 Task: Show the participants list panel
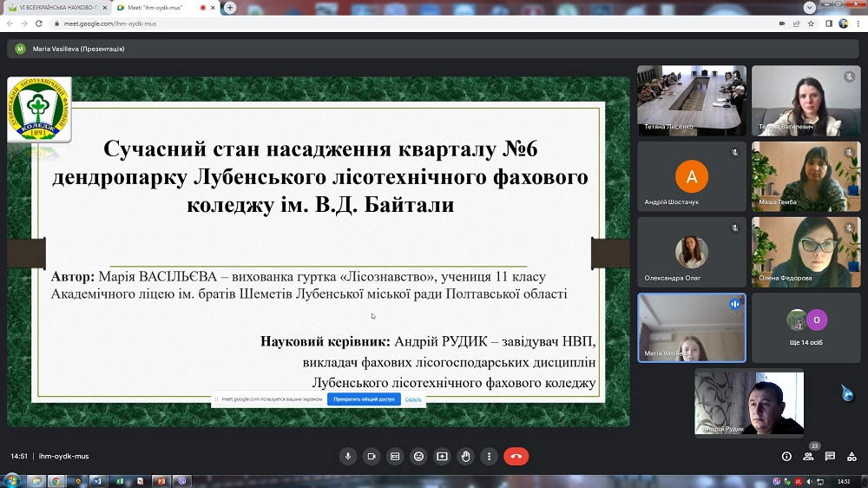tap(808, 457)
